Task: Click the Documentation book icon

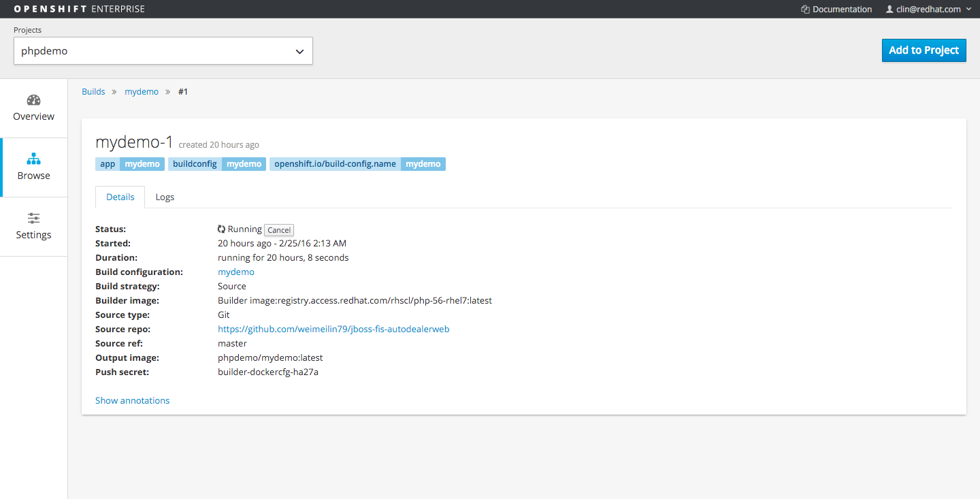Action: point(805,10)
